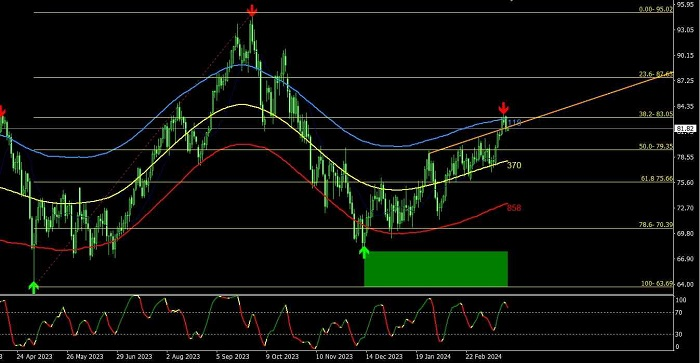Click the 0.00 Fibonacci label at top
Screen dimensions: 700x363
pyautogui.click(x=655, y=9)
